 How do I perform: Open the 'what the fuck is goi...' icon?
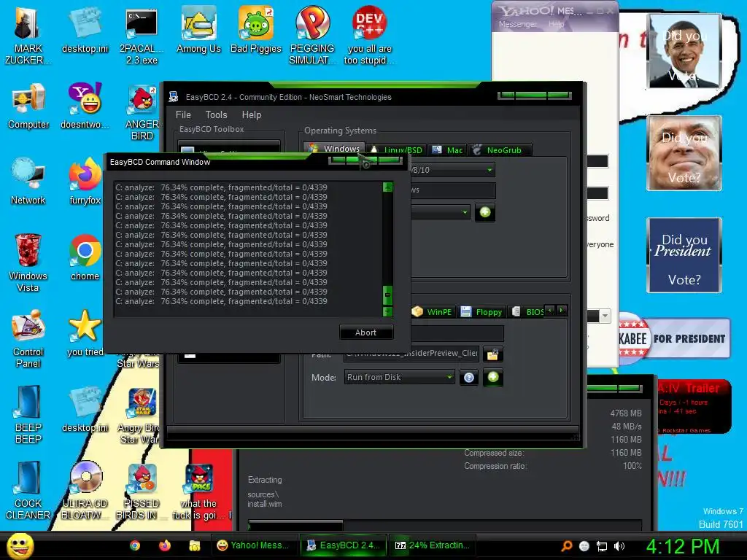click(200, 491)
